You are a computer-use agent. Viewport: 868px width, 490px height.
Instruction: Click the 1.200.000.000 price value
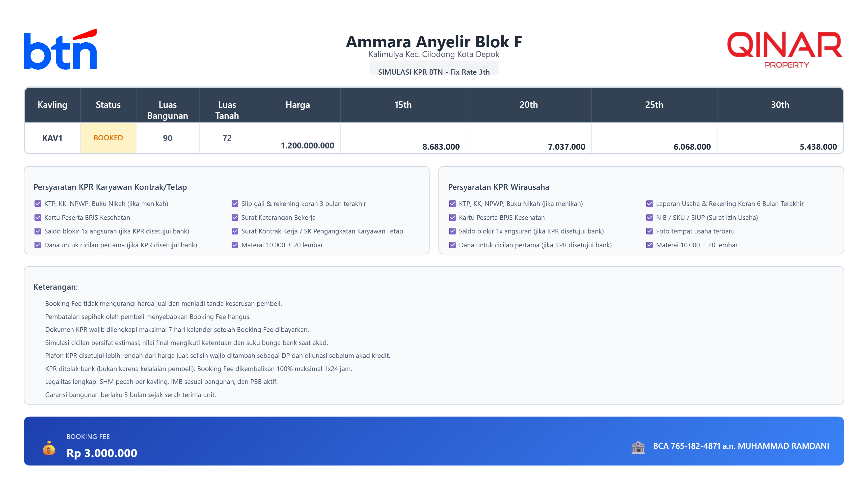(307, 146)
